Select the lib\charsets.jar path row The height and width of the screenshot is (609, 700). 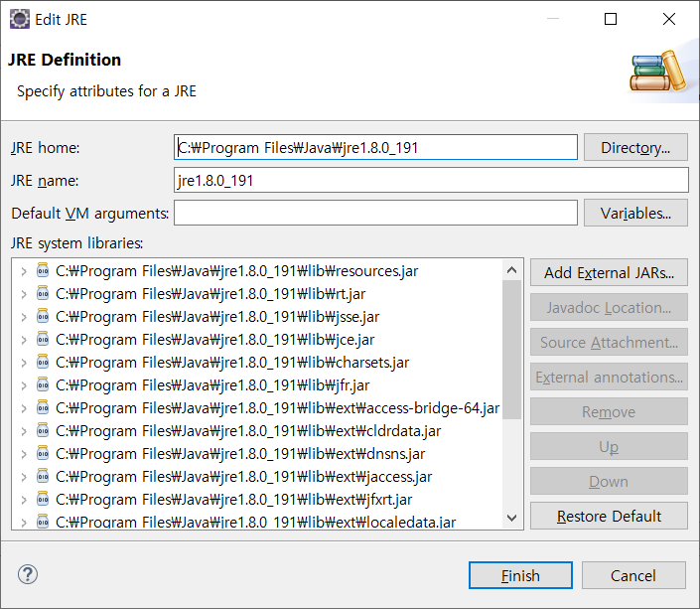tap(232, 363)
